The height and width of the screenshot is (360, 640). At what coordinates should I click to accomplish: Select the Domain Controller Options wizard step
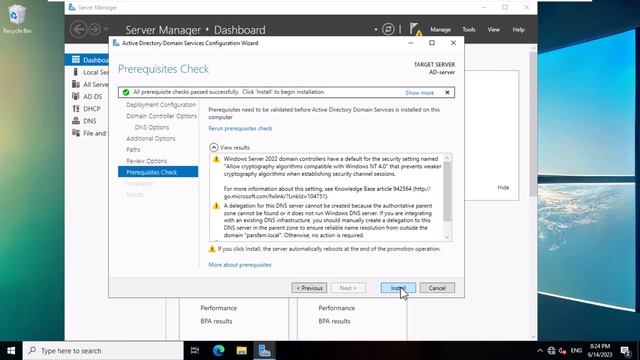(x=161, y=116)
